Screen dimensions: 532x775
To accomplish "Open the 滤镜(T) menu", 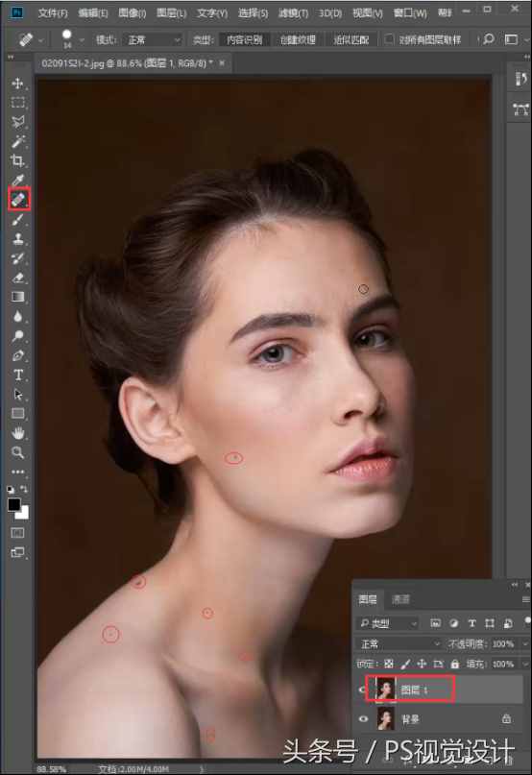I will pyautogui.click(x=293, y=12).
